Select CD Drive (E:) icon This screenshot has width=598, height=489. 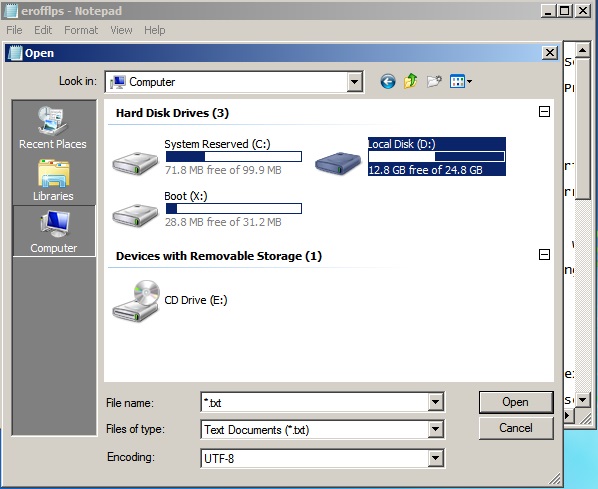136,301
